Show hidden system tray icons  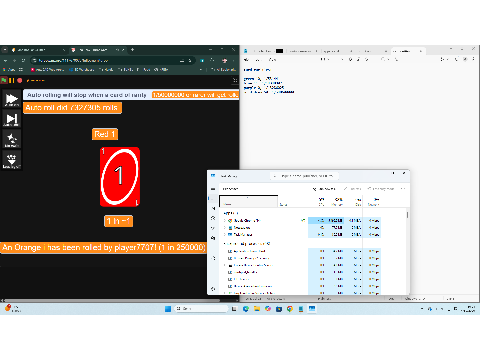click(422, 309)
